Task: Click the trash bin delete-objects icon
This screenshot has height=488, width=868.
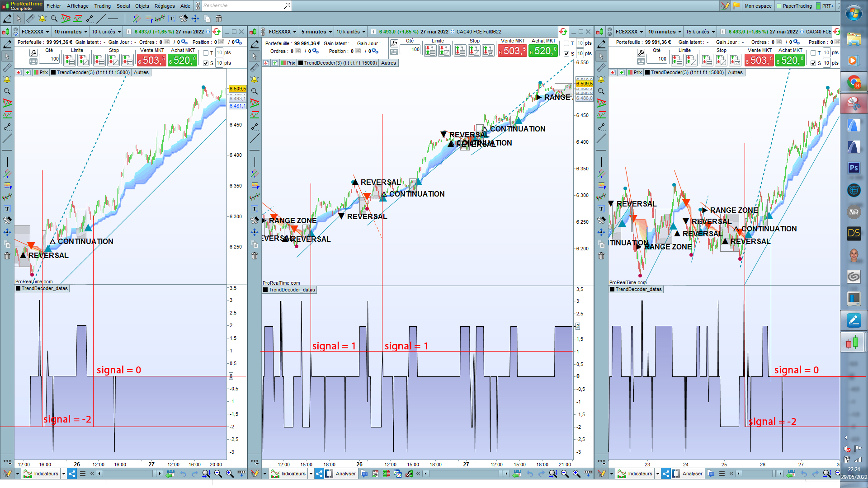Action: pyautogui.click(x=219, y=19)
